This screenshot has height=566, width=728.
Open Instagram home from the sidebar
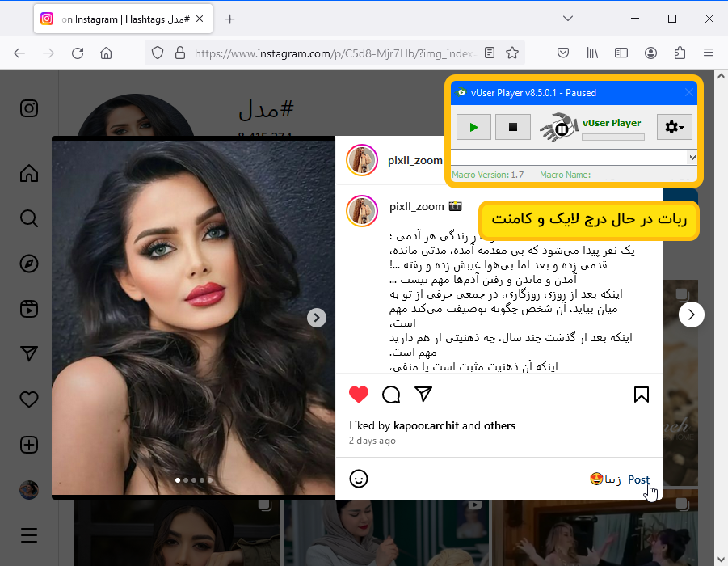click(x=29, y=173)
